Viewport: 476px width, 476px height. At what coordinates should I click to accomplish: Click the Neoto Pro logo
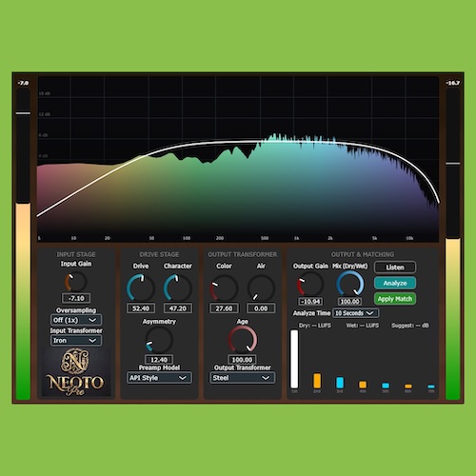(x=76, y=372)
